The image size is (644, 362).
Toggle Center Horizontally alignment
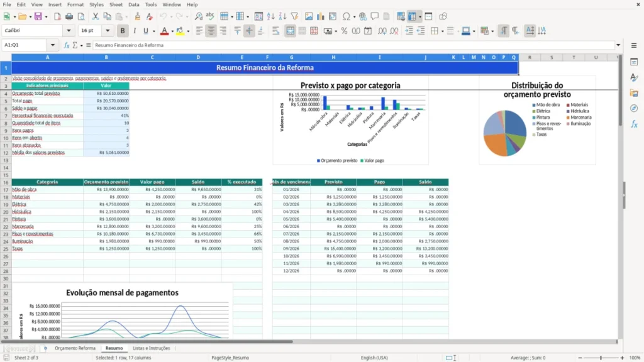click(211, 31)
